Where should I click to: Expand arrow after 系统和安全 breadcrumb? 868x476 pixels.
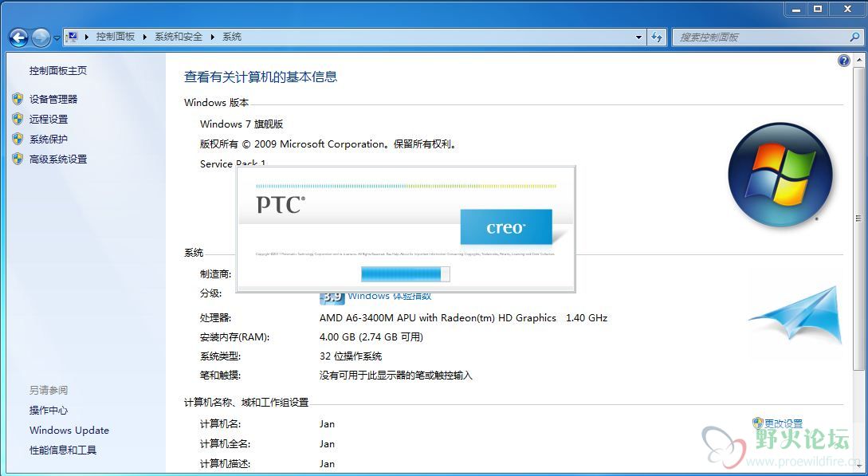pyautogui.click(x=212, y=37)
